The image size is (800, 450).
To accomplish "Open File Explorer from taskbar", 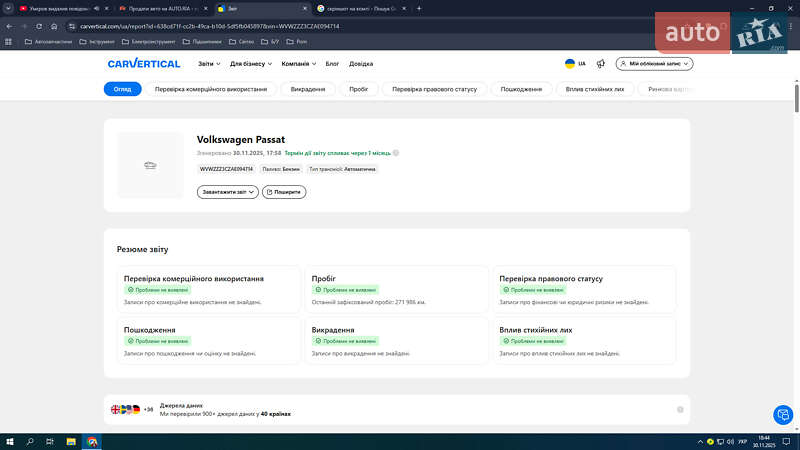I will point(71,442).
